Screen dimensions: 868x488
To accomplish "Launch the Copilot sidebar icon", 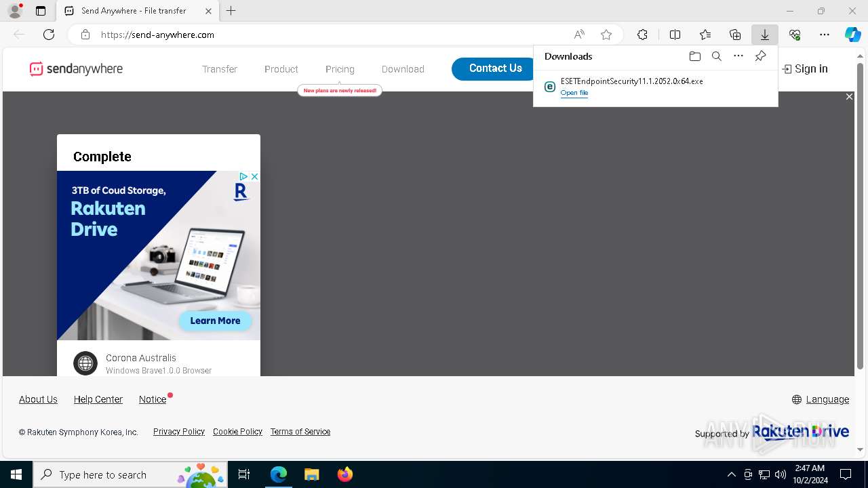I will (853, 35).
